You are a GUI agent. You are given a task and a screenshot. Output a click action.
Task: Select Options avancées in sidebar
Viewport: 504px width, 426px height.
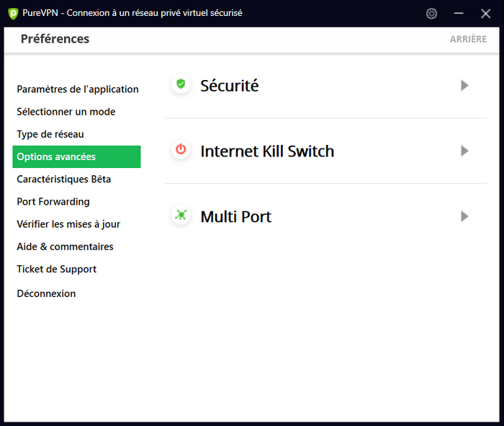click(76, 156)
